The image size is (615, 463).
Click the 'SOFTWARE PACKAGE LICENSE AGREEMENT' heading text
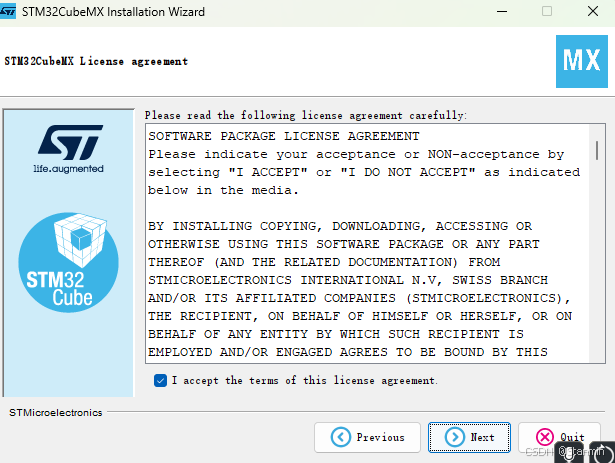pos(284,136)
